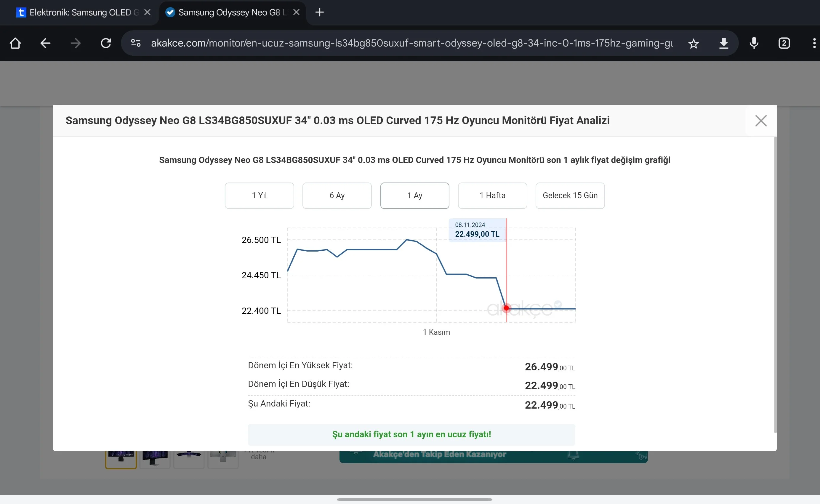Go to the browser home page icon
Image resolution: width=820 pixels, height=504 pixels.
15,43
